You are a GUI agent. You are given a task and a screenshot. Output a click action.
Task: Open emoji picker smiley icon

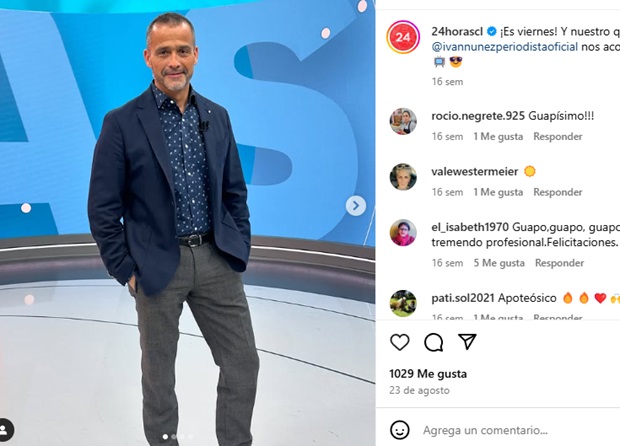click(x=399, y=430)
